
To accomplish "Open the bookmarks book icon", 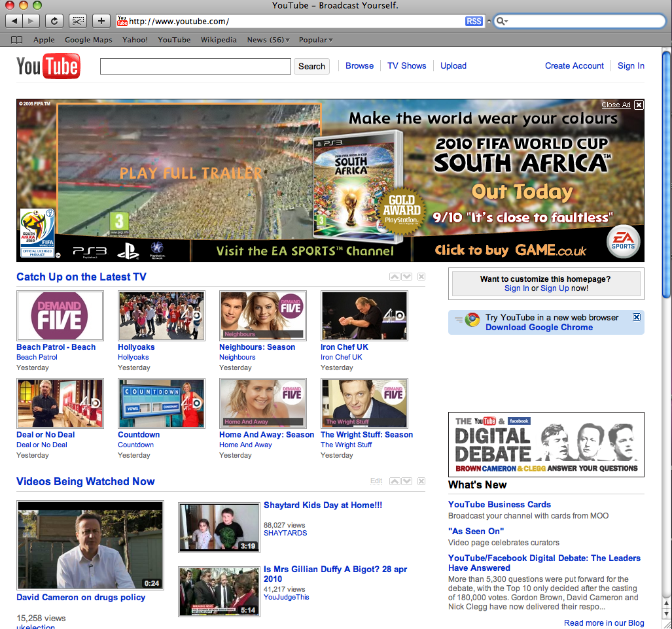I will tap(17, 40).
